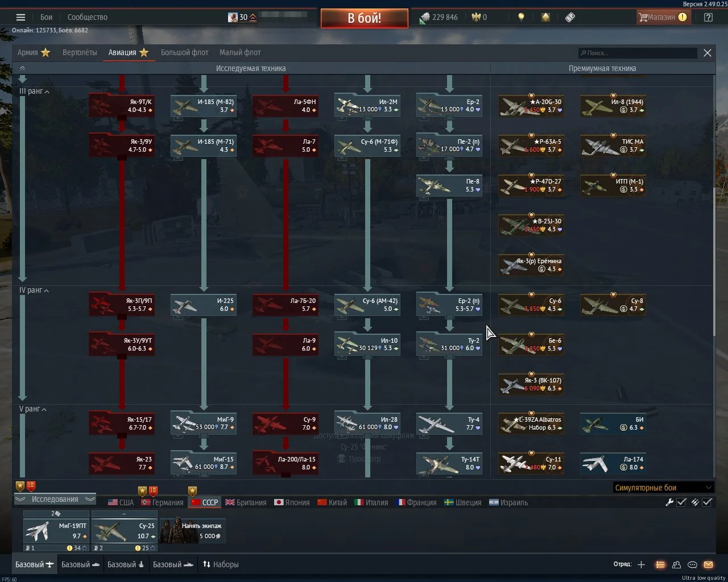Add squad member with plus icon
Viewport: 728px width, 582px height.
641,564
